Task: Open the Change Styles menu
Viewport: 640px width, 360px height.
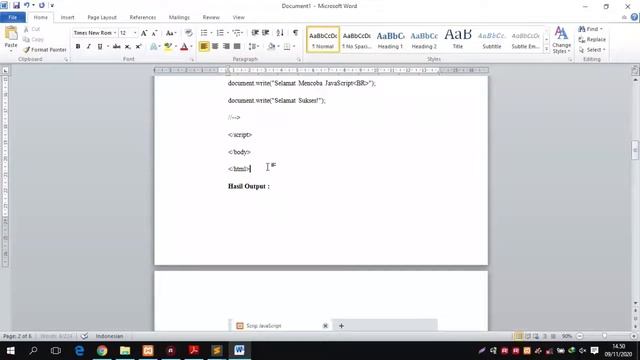Action: (x=562, y=40)
